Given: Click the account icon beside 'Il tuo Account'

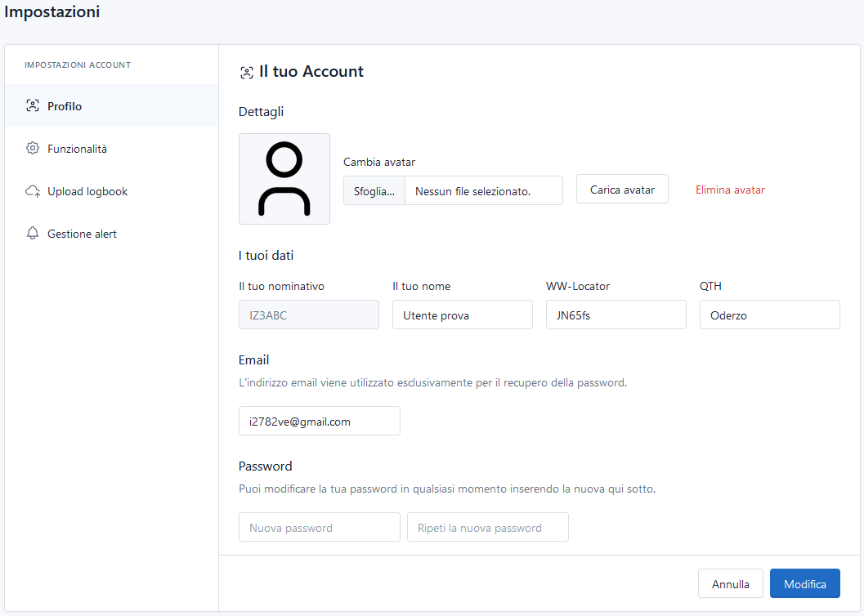Looking at the screenshot, I should point(246,72).
